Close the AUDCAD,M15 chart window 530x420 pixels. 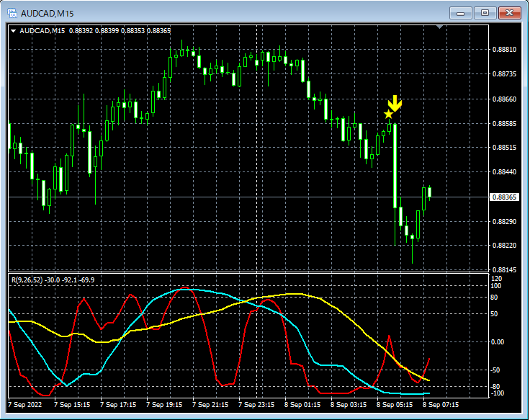coord(510,13)
